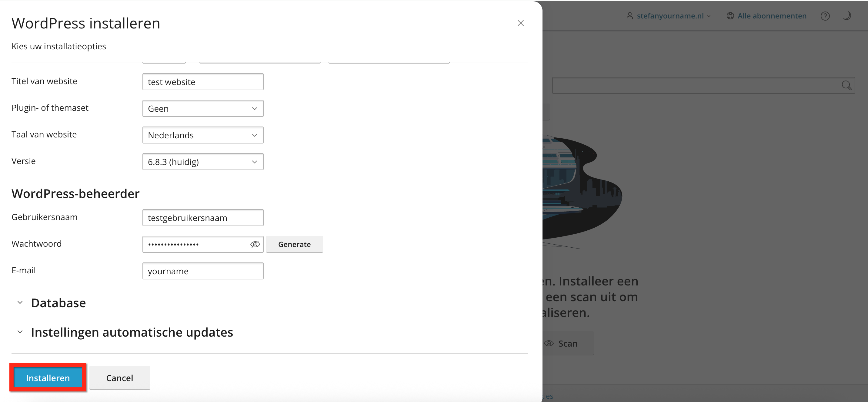This screenshot has width=868, height=402.
Task: Click the globe icon beside Alle abonnementen
Action: pos(730,16)
